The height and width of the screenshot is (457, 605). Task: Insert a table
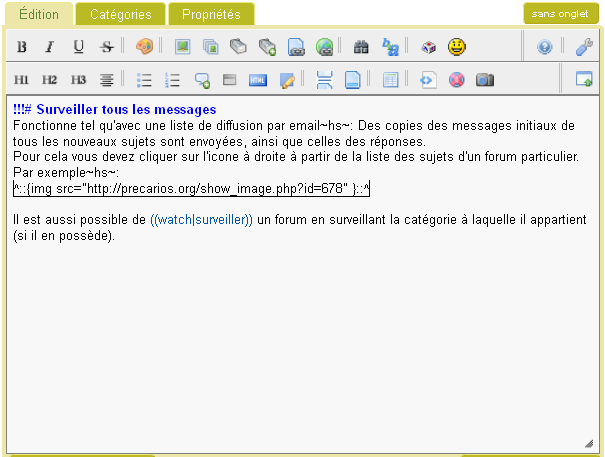(390, 80)
